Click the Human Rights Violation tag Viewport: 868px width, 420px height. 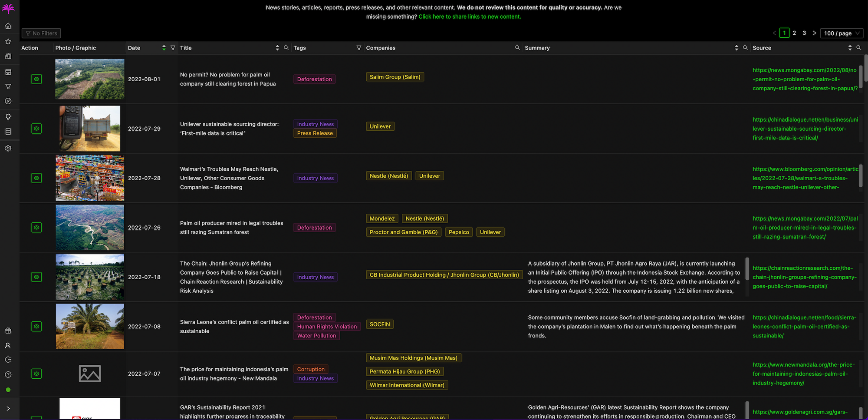tap(327, 327)
